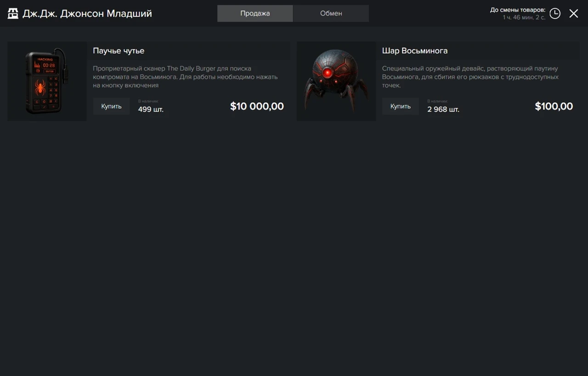Click the $10 000,00 price label
Viewport: 588px width, 376px height.
[257, 107]
